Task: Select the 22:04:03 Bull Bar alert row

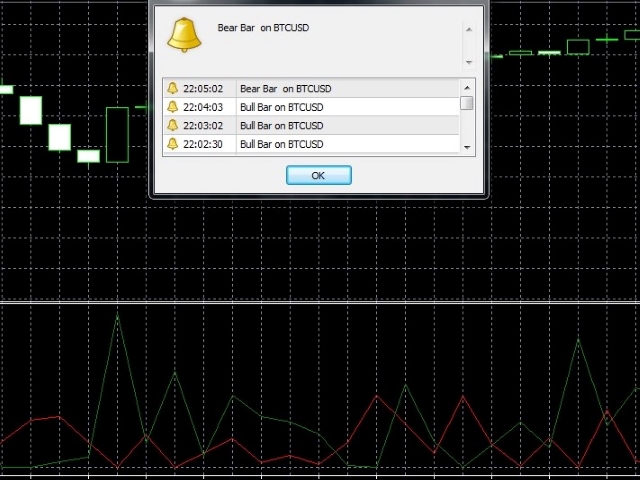Action: pyautogui.click(x=311, y=107)
